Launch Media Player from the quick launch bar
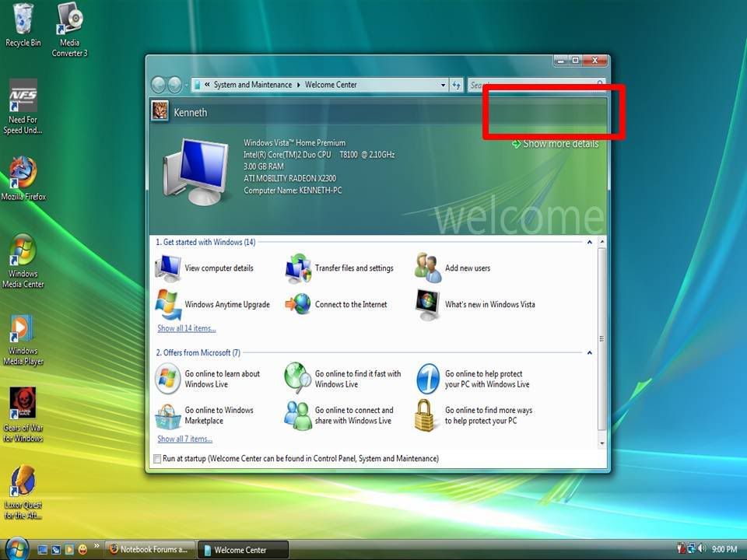The height and width of the screenshot is (560, 747). (x=69, y=550)
